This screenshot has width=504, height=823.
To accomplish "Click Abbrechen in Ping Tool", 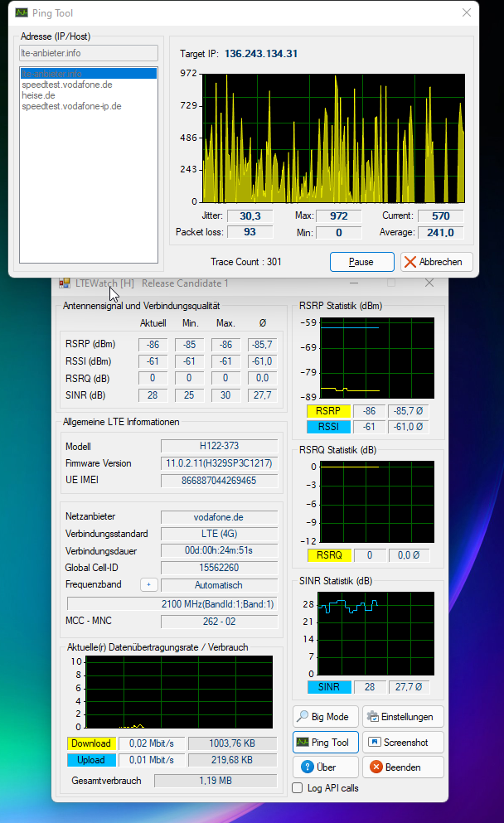I will [437, 262].
